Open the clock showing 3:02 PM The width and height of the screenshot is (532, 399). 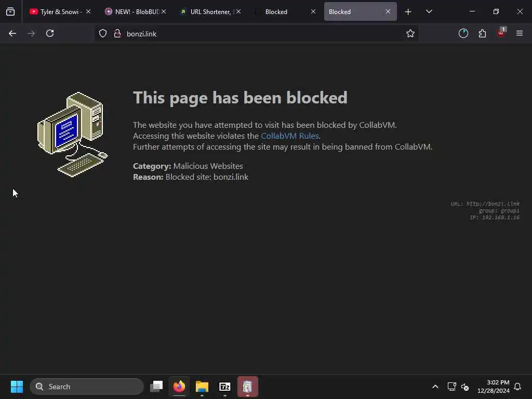[x=494, y=387]
